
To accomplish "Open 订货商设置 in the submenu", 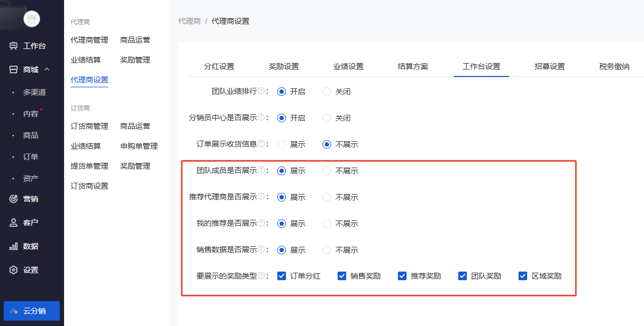I will pos(89,186).
